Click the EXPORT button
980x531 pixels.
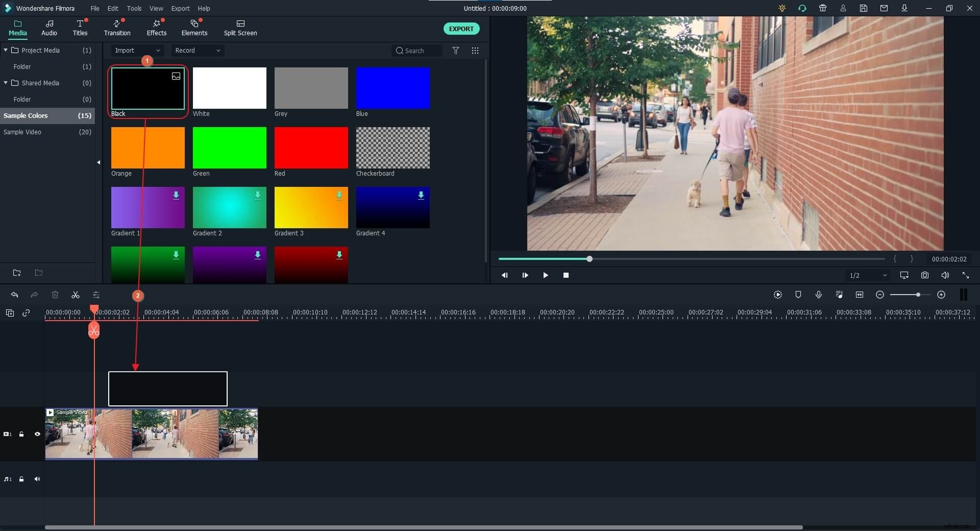click(x=461, y=29)
